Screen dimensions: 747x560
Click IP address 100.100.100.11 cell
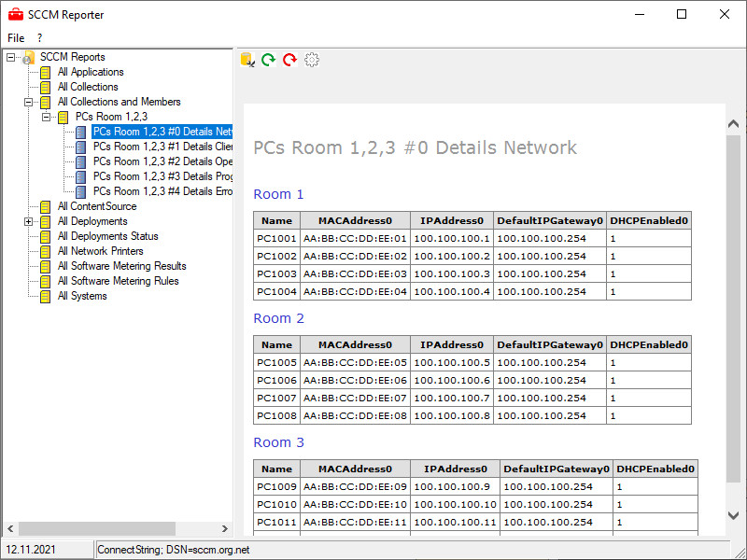coord(456,522)
